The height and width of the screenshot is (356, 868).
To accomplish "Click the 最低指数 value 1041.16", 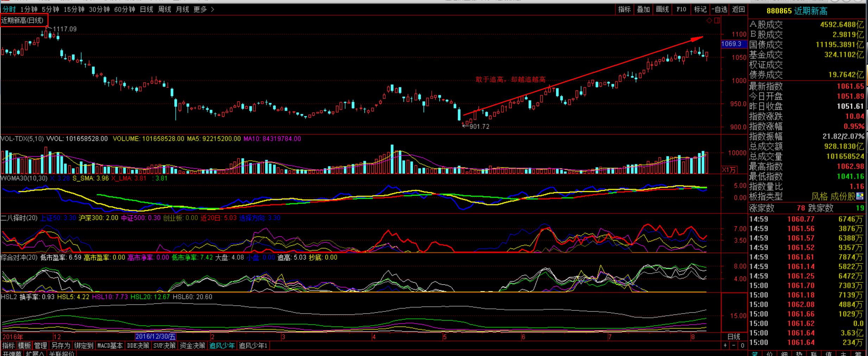I will tap(850, 176).
